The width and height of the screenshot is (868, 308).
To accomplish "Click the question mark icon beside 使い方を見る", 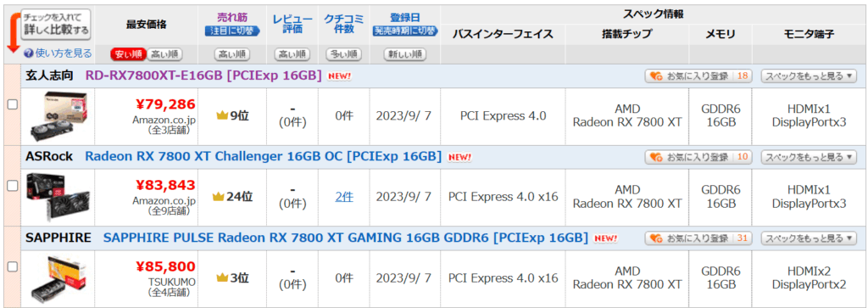I will tap(28, 53).
